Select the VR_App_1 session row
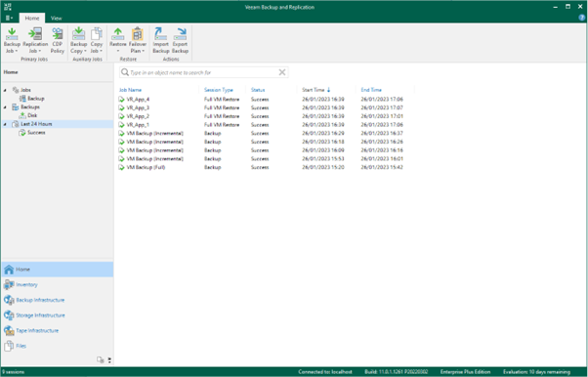 click(x=266, y=125)
